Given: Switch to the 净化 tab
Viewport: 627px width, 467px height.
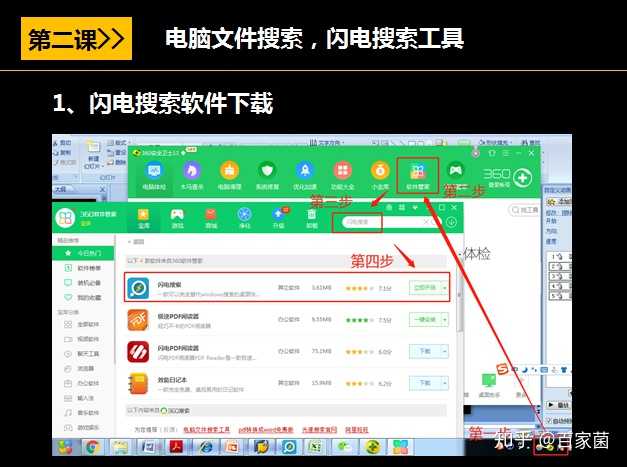Looking at the screenshot, I should 244,219.
